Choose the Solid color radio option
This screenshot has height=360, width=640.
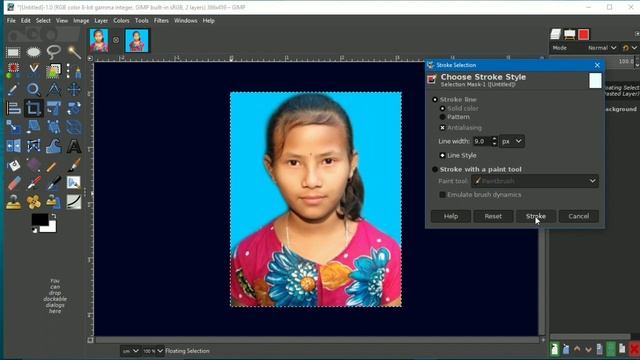point(442,109)
